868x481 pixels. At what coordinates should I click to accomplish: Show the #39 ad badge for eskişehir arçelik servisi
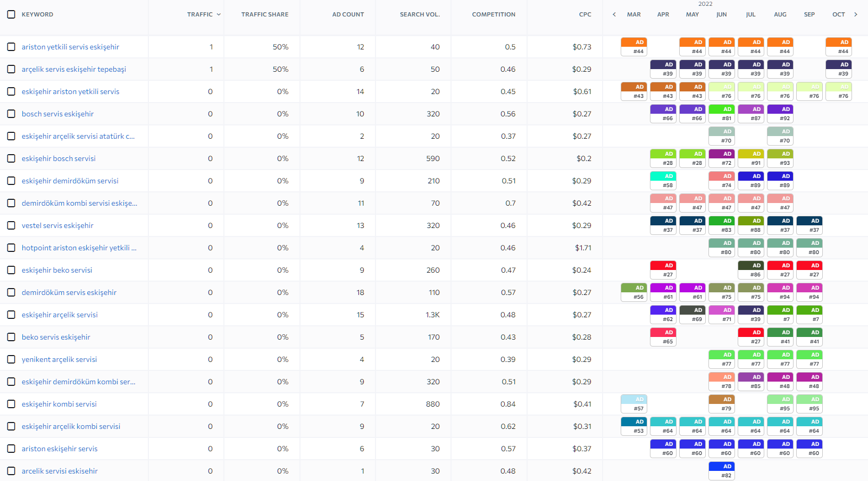[x=751, y=315]
